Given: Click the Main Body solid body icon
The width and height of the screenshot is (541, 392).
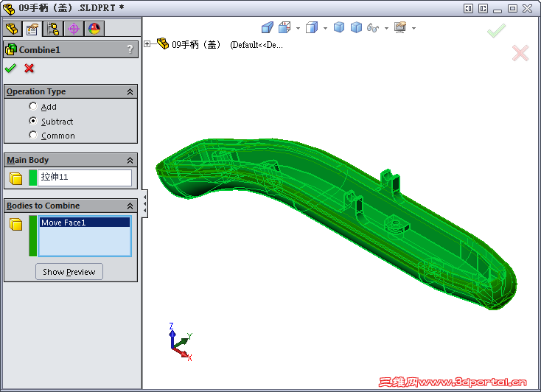Looking at the screenshot, I should point(16,178).
